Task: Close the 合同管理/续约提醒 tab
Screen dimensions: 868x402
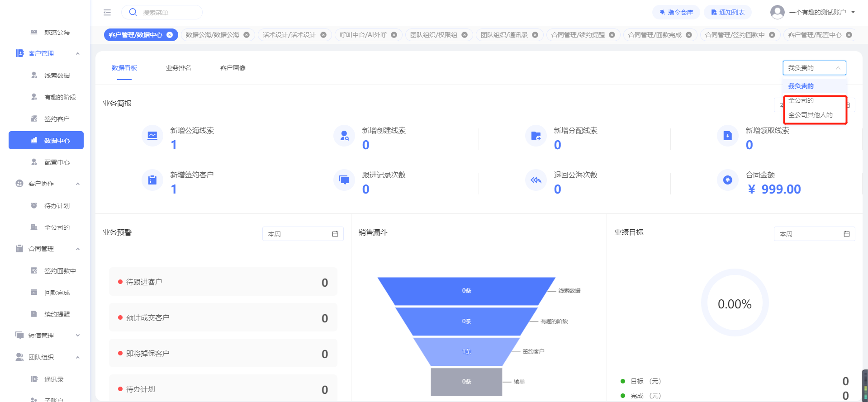Action: (x=612, y=35)
